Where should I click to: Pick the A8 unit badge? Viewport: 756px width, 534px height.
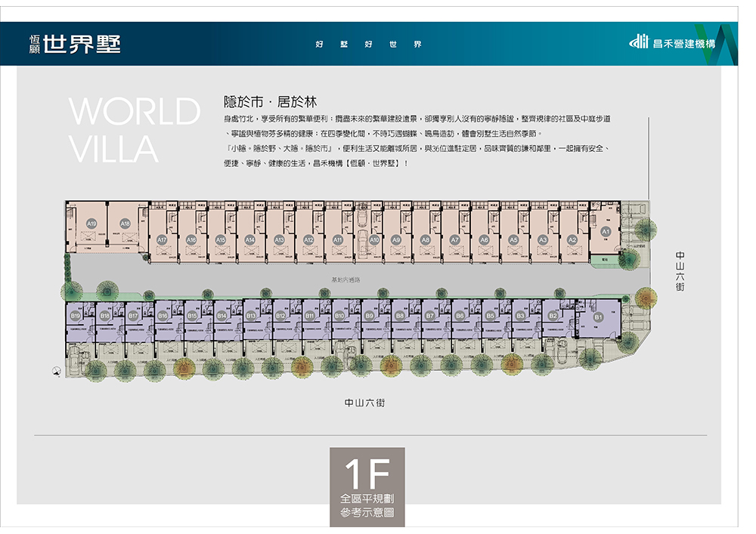click(x=425, y=239)
